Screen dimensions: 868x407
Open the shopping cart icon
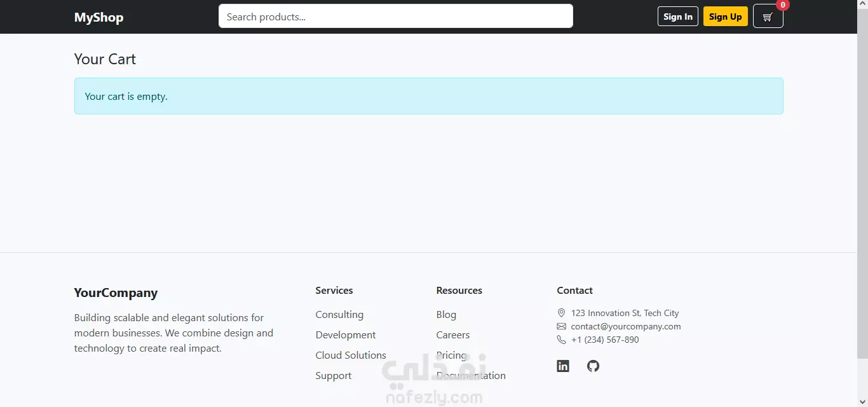(x=768, y=17)
